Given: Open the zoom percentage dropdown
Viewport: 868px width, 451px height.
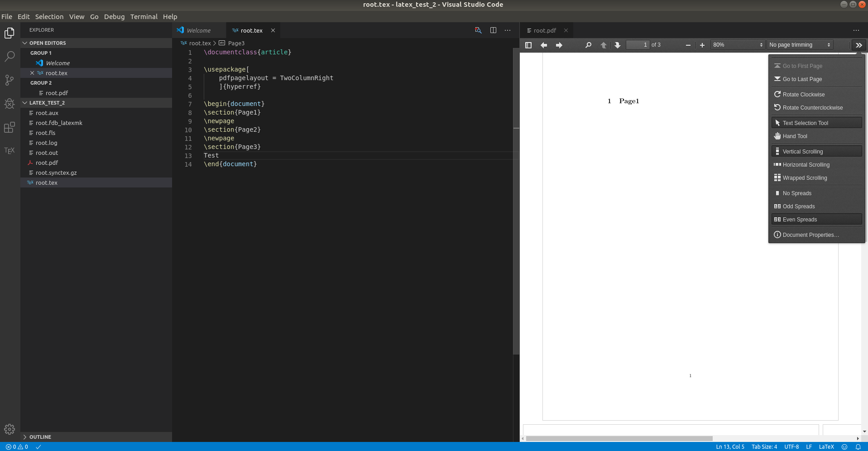Looking at the screenshot, I should pyautogui.click(x=737, y=44).
